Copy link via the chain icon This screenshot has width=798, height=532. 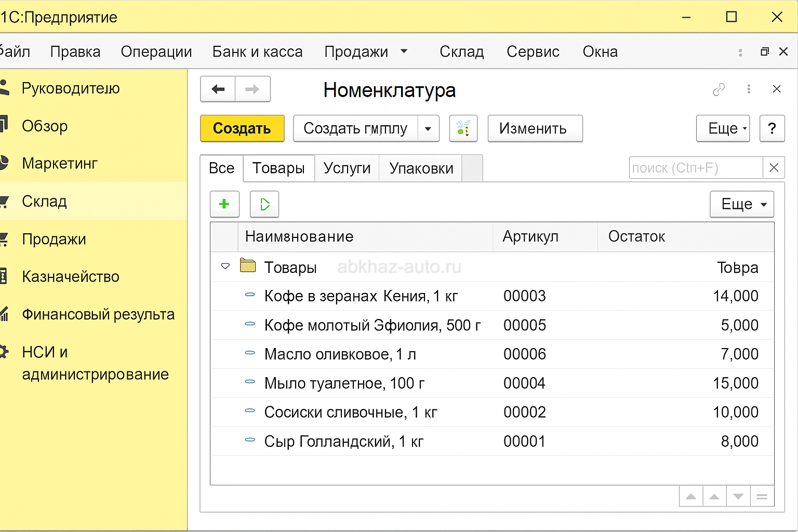click(719, 89)
